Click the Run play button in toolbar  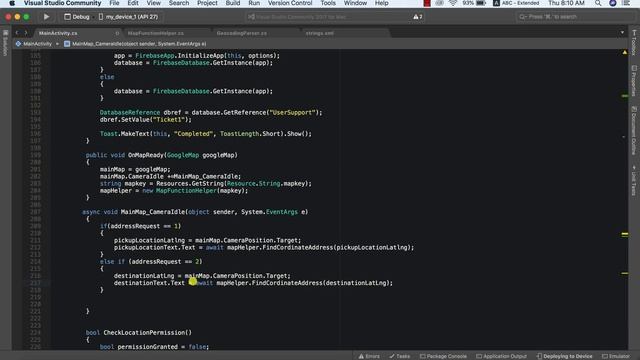point(46,17)
